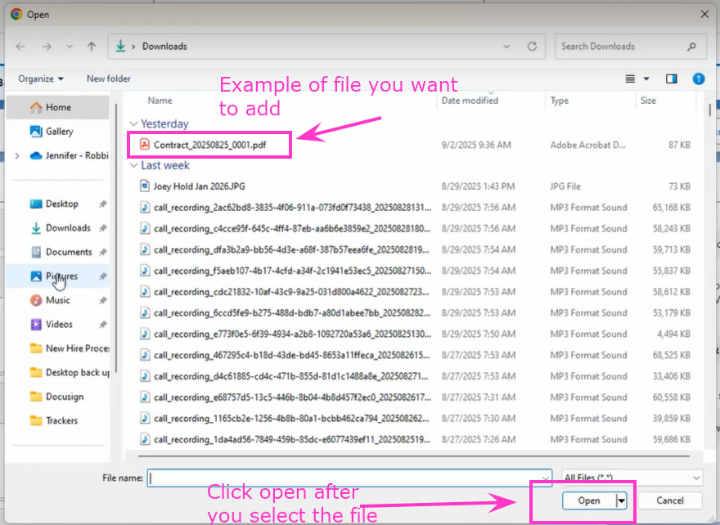Click the audio icon of call_recording_d4c61885
Screen dimensions: 720x525
(145, 376)
